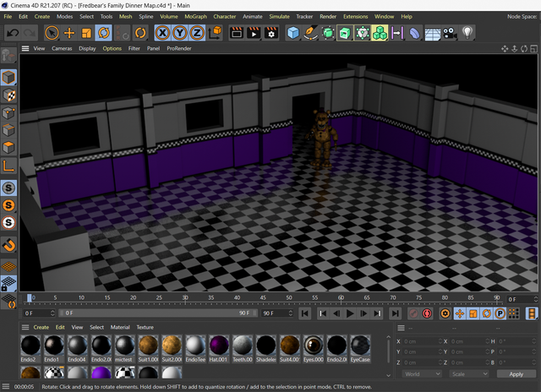This screenshot has width=541, height=392.
Task: Add a Cube primitive object
Action: (x=292, y=33)
